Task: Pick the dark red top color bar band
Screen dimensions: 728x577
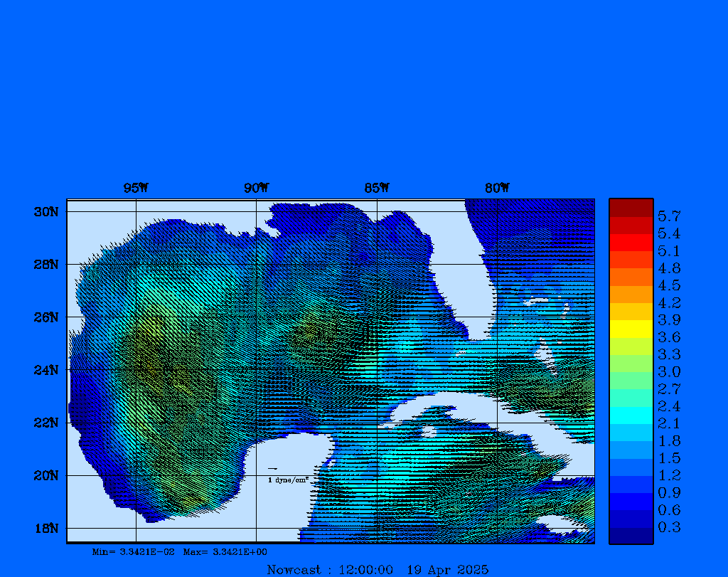Action: (x=631, y=208)
